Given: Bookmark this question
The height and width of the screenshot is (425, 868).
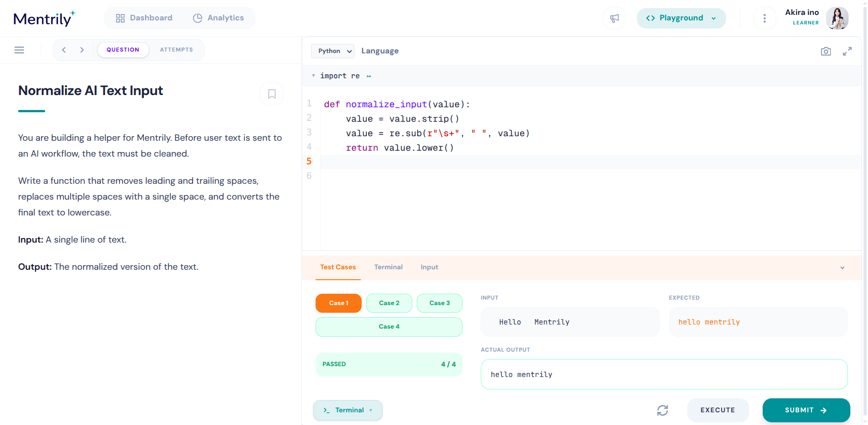Looking at the screenshot, I should coord(272,94).
